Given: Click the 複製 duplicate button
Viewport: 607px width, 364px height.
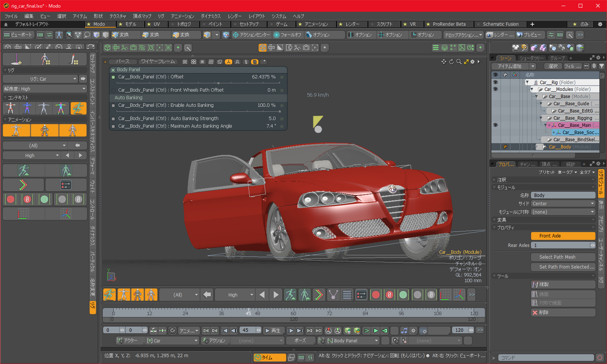Looking at the screenshot, I should 563,284.
